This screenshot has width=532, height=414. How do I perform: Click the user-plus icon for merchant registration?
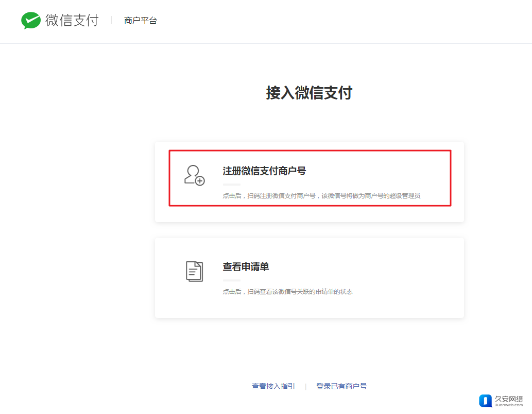point(194,175)
